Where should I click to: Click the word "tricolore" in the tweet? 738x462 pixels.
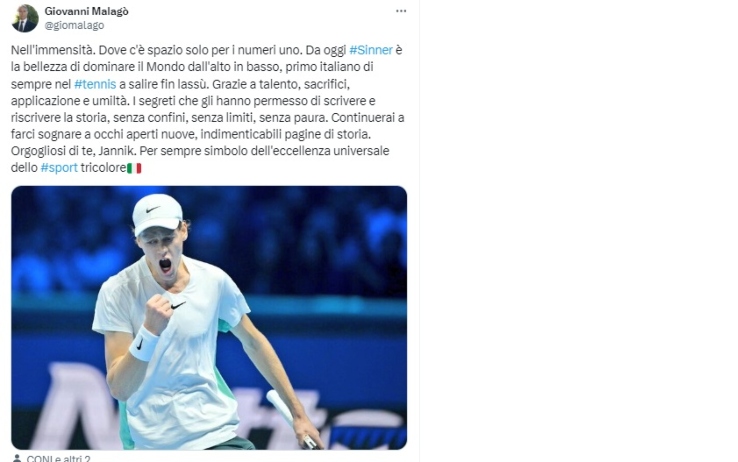[103, 167]
